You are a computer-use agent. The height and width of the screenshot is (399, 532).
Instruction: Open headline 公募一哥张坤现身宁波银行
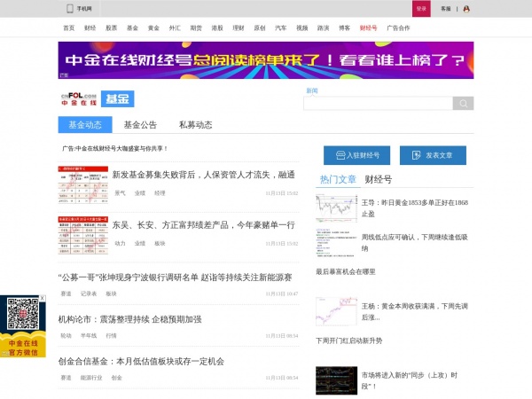coord(175,278)
